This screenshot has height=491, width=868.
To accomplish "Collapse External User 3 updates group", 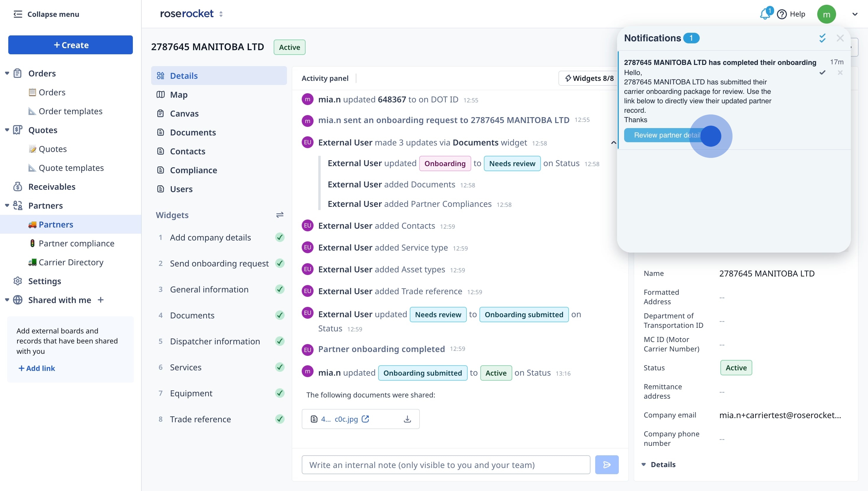I will click(x=614, y=143).
